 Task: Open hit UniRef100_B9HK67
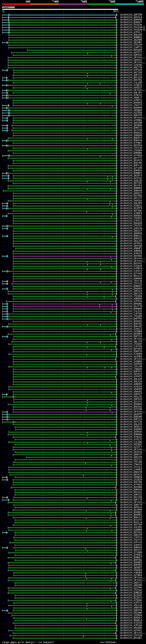tap(131, 22)
